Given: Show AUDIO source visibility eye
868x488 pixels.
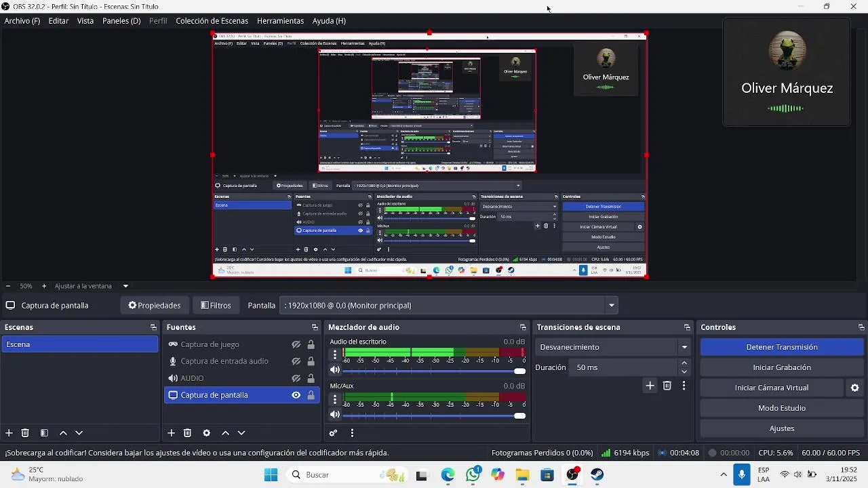Looking at the screenshot, I should (x=296, y=378).
